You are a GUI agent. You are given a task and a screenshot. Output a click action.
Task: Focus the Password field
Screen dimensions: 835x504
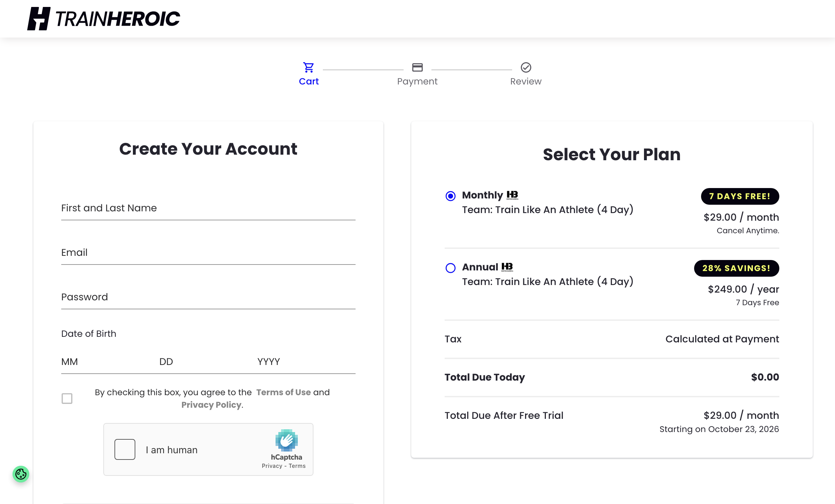point(208,297)
